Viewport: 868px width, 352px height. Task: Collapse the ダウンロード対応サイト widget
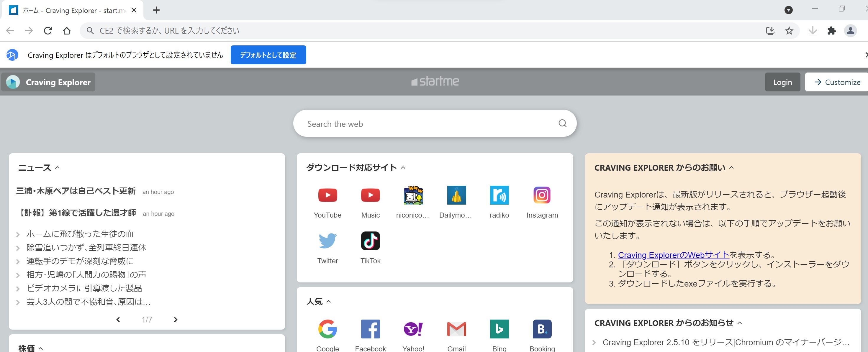[x=403, y=167]
